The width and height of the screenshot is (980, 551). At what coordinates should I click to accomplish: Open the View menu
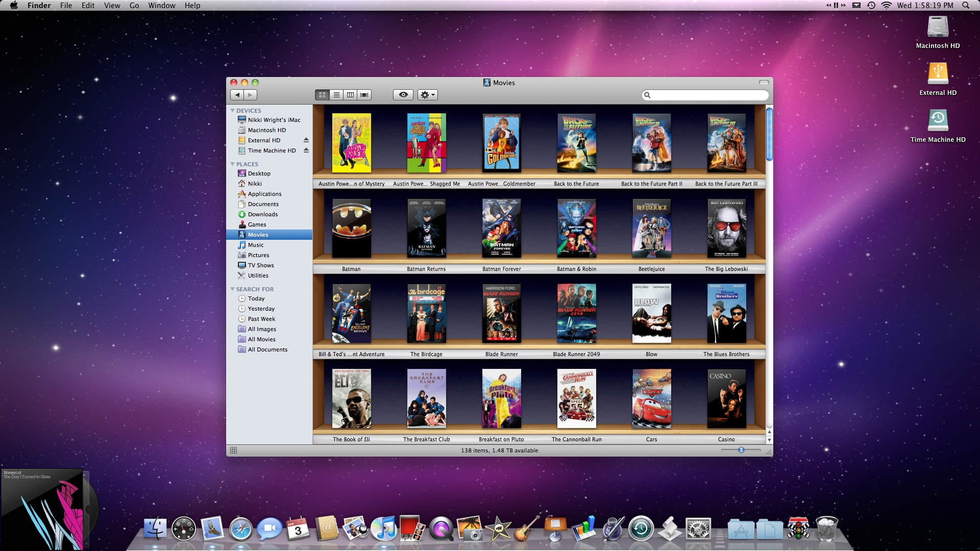point(112,6)
